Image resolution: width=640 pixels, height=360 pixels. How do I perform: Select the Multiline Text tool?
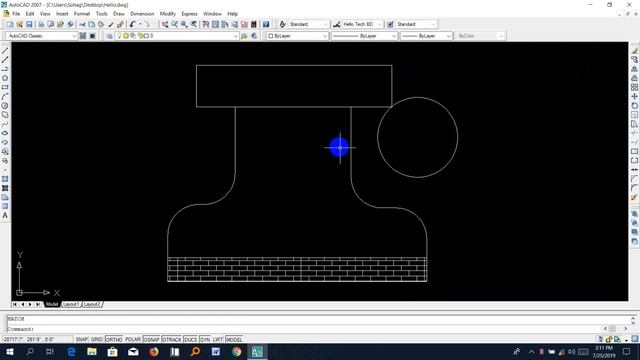tap(5, 216)
